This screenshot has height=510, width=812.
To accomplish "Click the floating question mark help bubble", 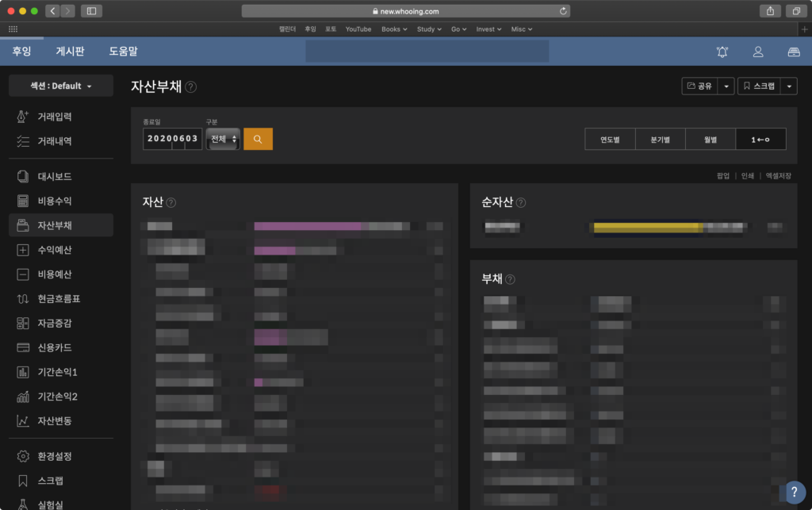I will [x=795, y=493].
